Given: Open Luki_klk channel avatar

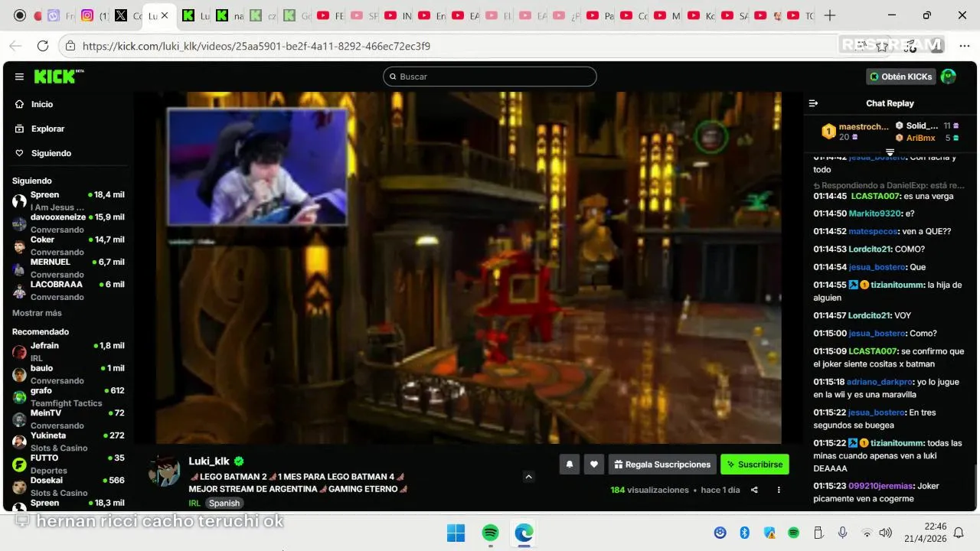Looking at the screenshot, I should [x=164, y=471].
